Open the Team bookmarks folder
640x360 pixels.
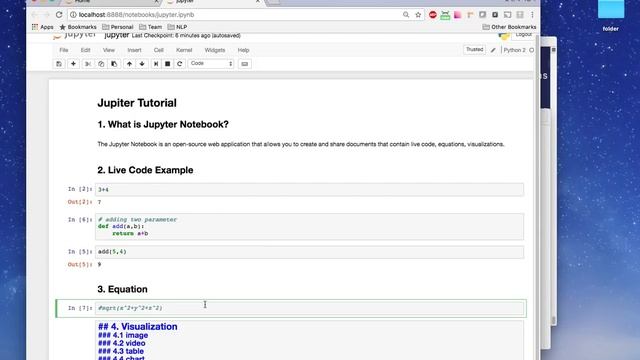[150, 27]
